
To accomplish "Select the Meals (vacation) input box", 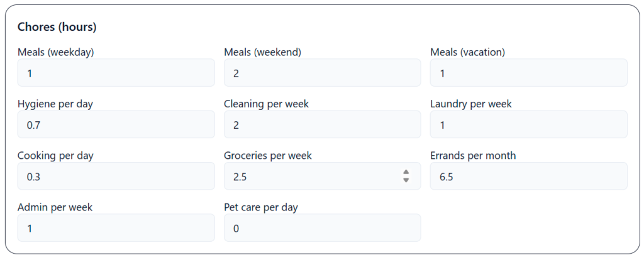I will point(528,73).
